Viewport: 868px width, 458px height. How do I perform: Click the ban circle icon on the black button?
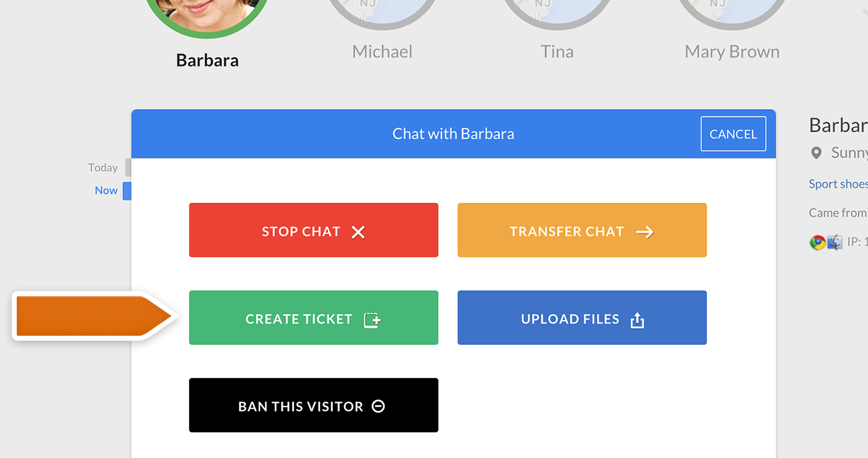378,406
